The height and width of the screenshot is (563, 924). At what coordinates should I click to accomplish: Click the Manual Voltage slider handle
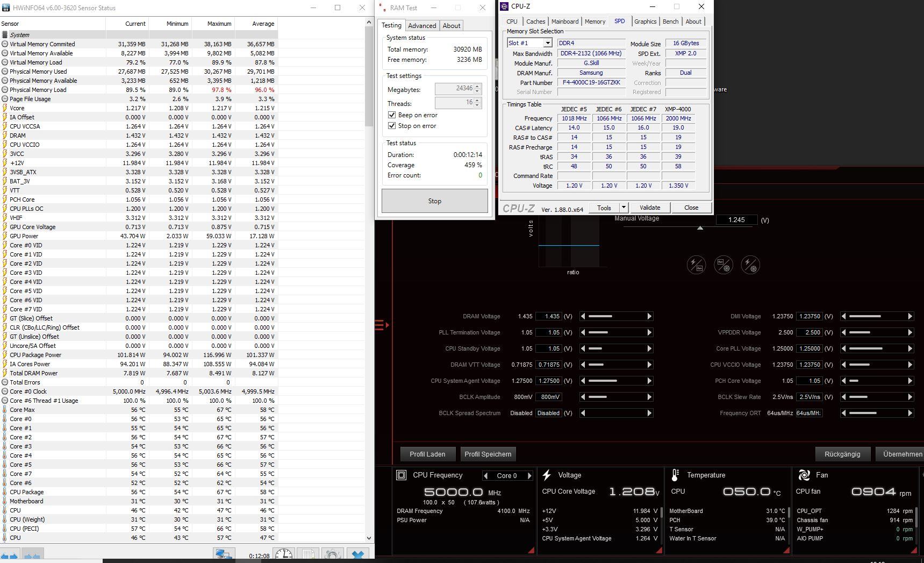[700, 228]
